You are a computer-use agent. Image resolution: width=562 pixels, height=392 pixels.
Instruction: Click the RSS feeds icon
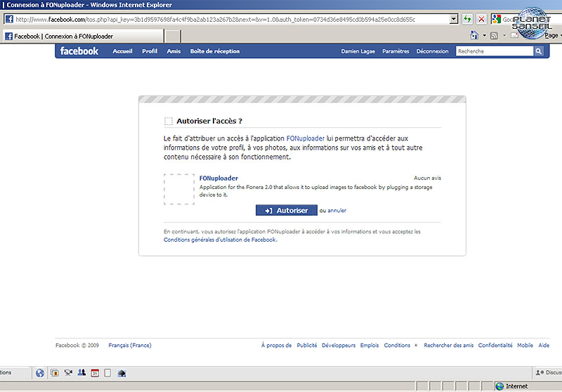tap(495, 35)
